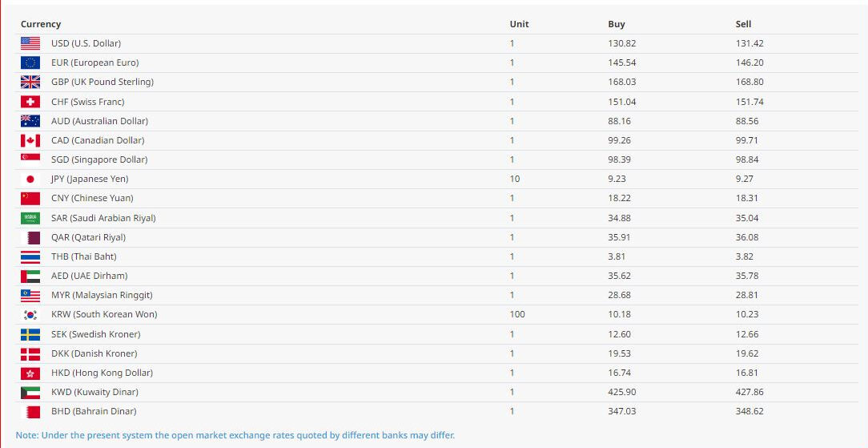868x448 pixels.
Task: Click the Saudi Arabian flag icon
Action: 30,218
